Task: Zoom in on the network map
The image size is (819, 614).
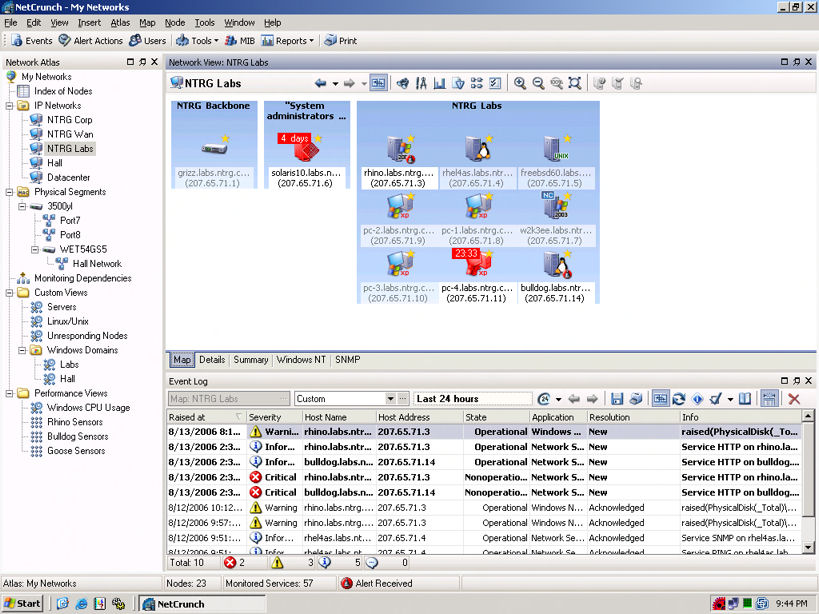Action: tap(520, 84)
